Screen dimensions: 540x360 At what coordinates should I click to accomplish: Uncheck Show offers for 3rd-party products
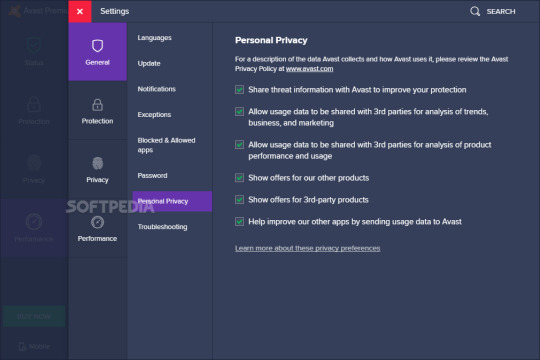(239, 200)
